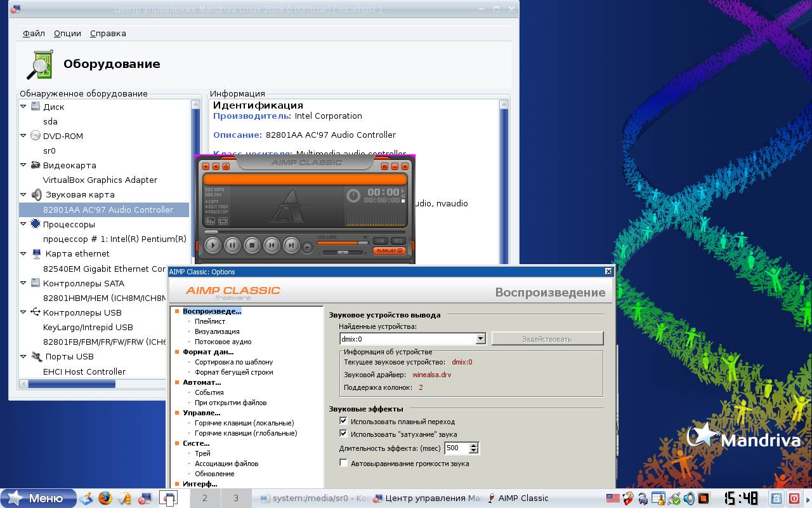Select 'Сортировка по шаблону' options item

234,362
